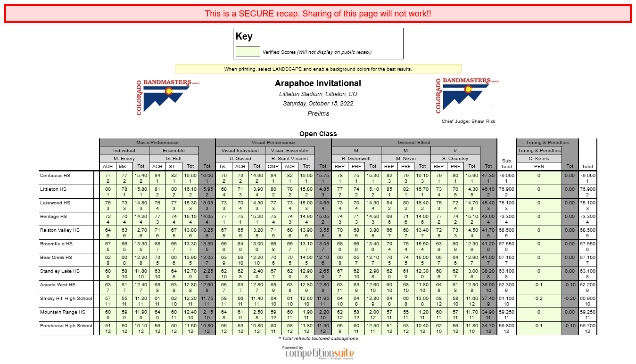Click the General Effect column header
Viewport: 636px width, 364px height.
(x=414, y=142)
